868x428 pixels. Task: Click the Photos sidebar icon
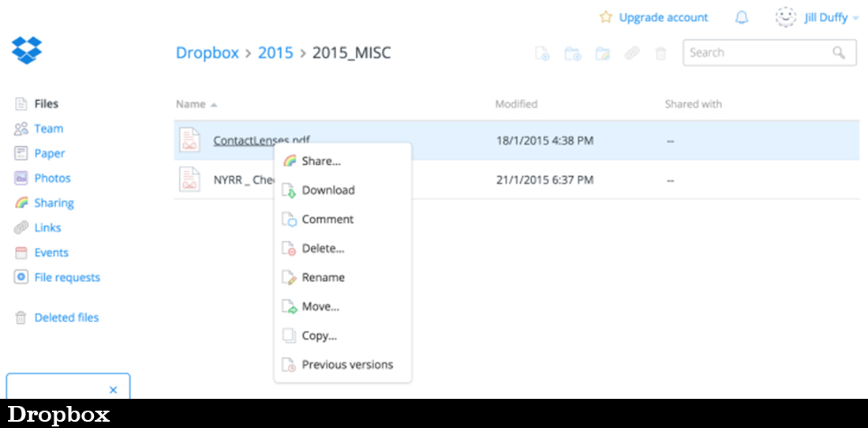tap(21, 178)
